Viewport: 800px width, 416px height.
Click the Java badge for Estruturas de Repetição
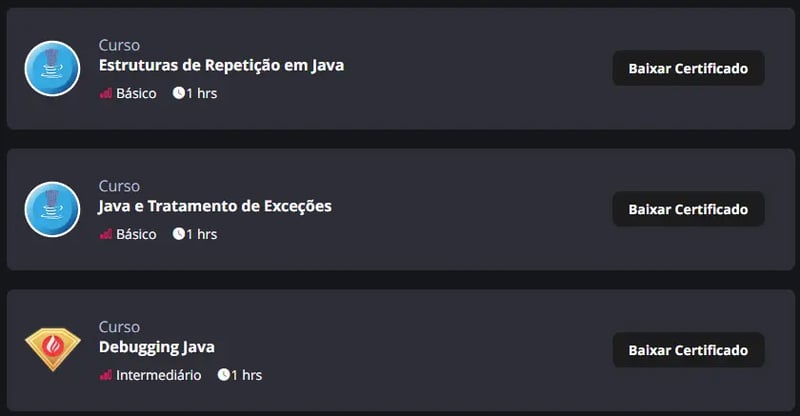click(52, 68)
